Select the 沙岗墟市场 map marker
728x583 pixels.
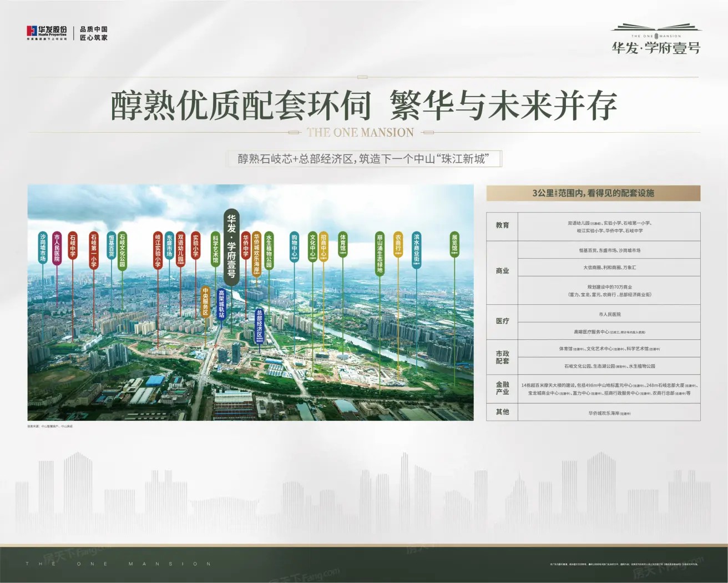point(43,248)
